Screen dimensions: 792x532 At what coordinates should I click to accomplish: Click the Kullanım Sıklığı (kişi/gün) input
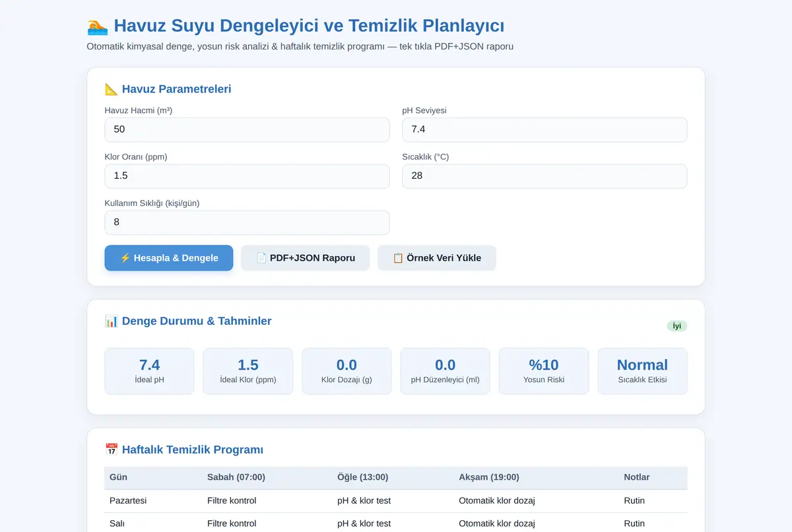point(247,222)
